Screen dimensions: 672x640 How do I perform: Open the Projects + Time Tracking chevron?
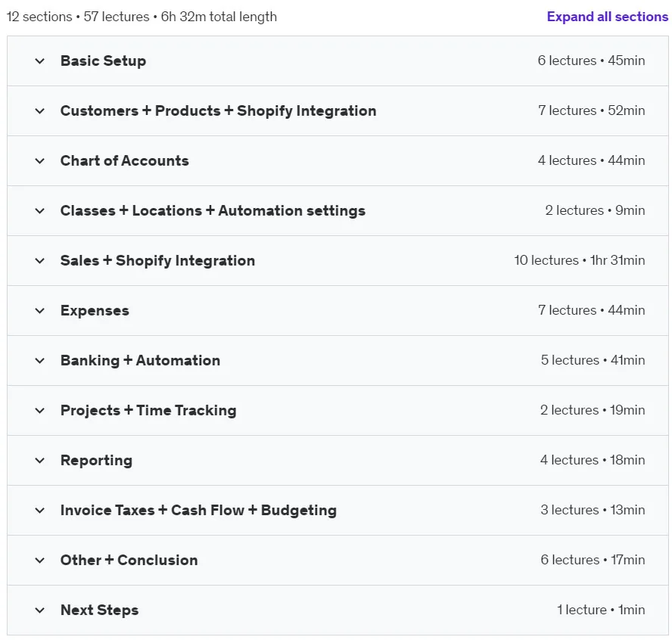[40, 411]
